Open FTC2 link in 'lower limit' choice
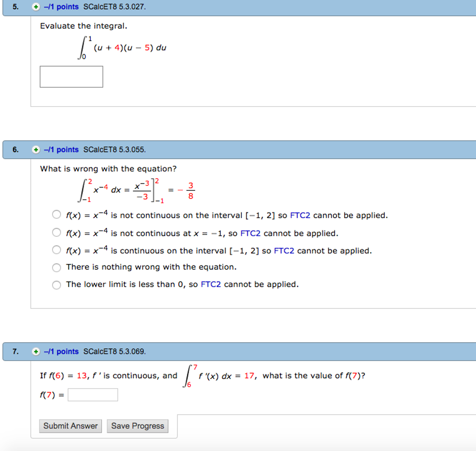This screenshot has width=476, height=451. click(211, 284)
